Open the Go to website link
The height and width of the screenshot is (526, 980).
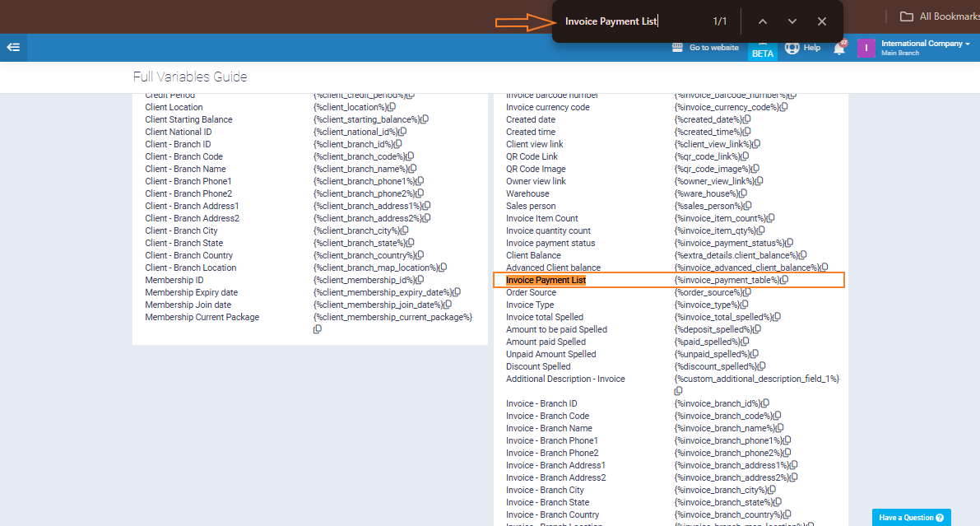(705, 48)
